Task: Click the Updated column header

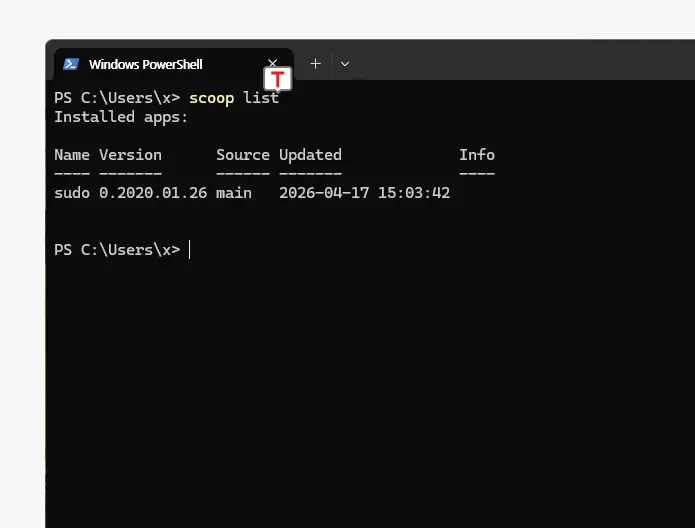Action: [x=310, y=155]
